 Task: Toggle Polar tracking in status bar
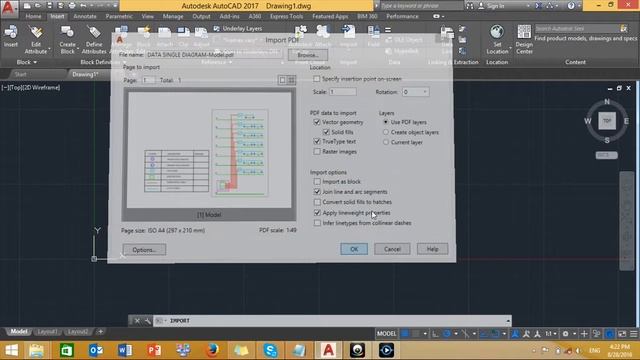[447, 333]
